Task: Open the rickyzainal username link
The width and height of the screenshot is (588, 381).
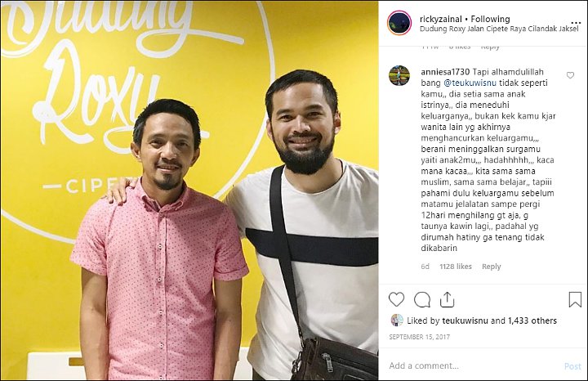Action: click(x=441, y=19)
